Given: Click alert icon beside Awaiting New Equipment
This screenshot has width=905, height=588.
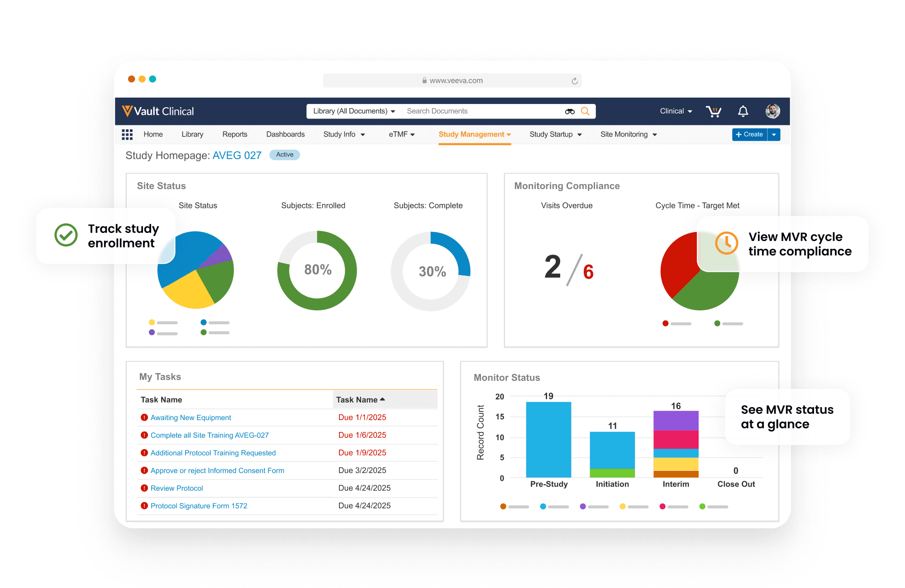Looking at the screenshot, I should click(144, 417).
